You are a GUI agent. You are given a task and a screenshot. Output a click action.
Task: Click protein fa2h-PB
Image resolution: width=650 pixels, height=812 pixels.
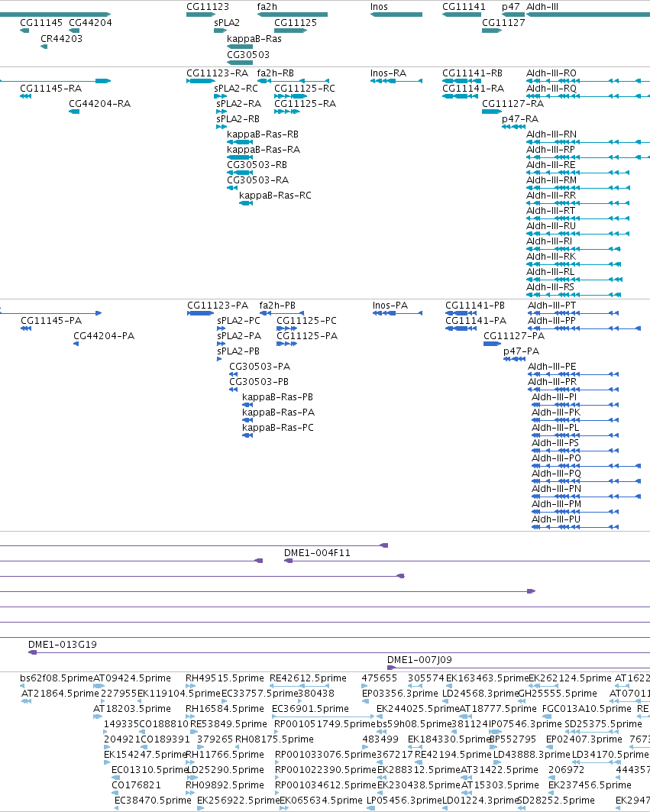[x=277, y=306]
